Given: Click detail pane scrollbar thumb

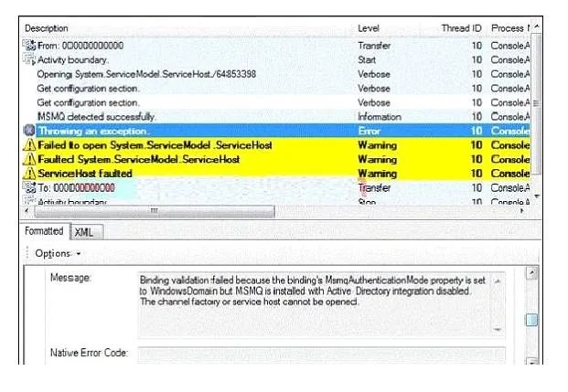Looking at the screenshot, I should tap(531, 320).
